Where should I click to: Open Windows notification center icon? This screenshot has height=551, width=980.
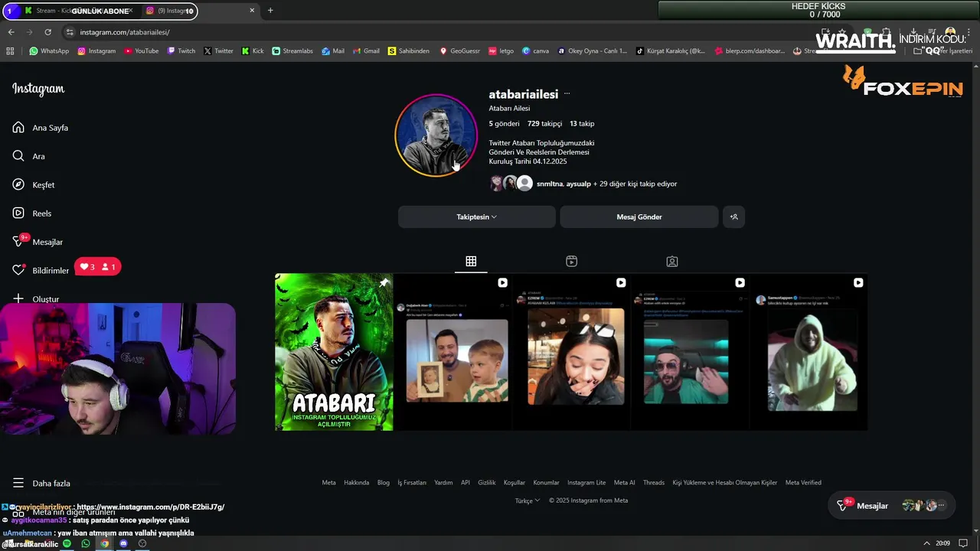coord(963,543)
